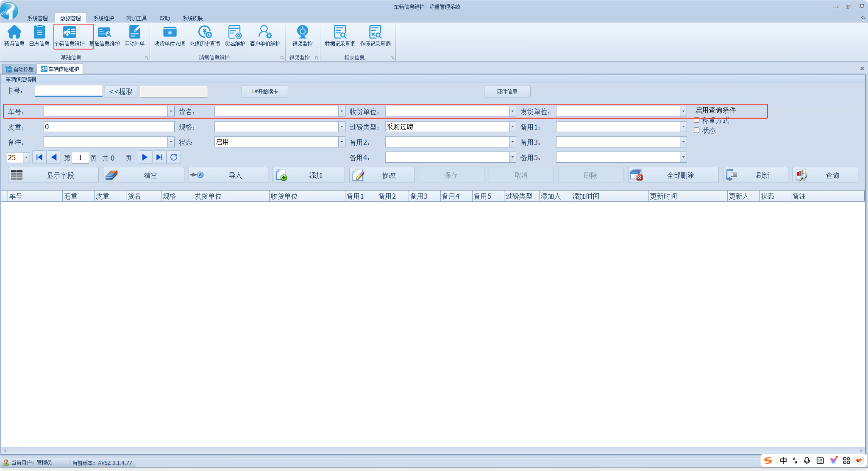Expand 过磅类型 dropdown

(512, 127)
